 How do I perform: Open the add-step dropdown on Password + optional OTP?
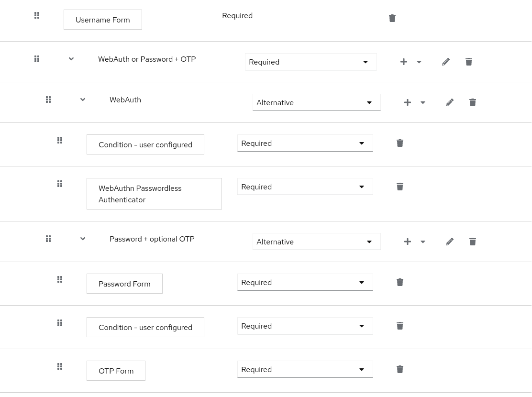[x=423, y=242]
